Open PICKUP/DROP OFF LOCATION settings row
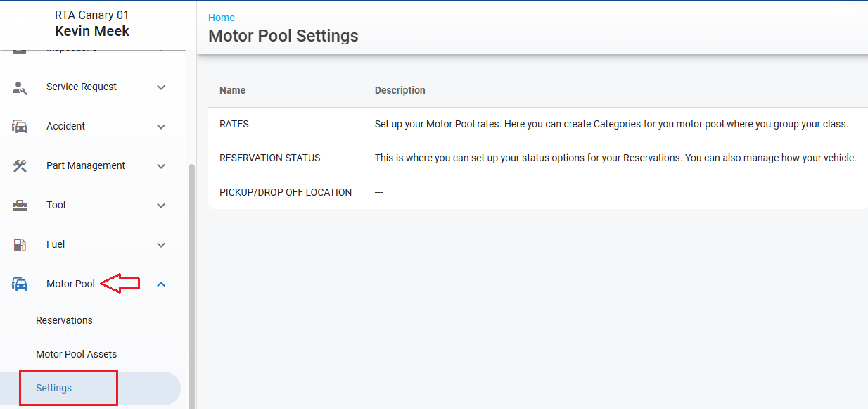Viewport: 868px width, 409px height. 285,192
